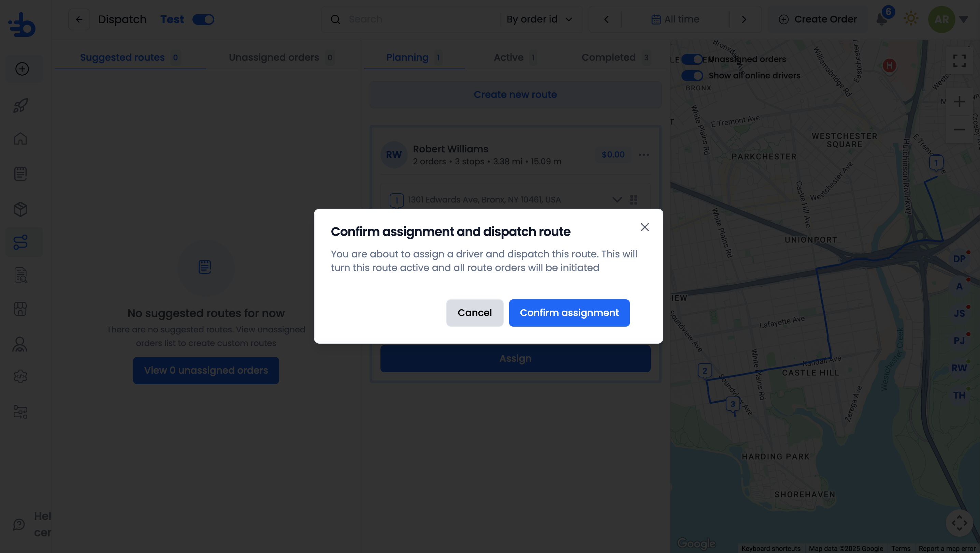This screenshot has width=980, height=553.
Task: Click map stop marker 1
Action: tap(936, 163)
